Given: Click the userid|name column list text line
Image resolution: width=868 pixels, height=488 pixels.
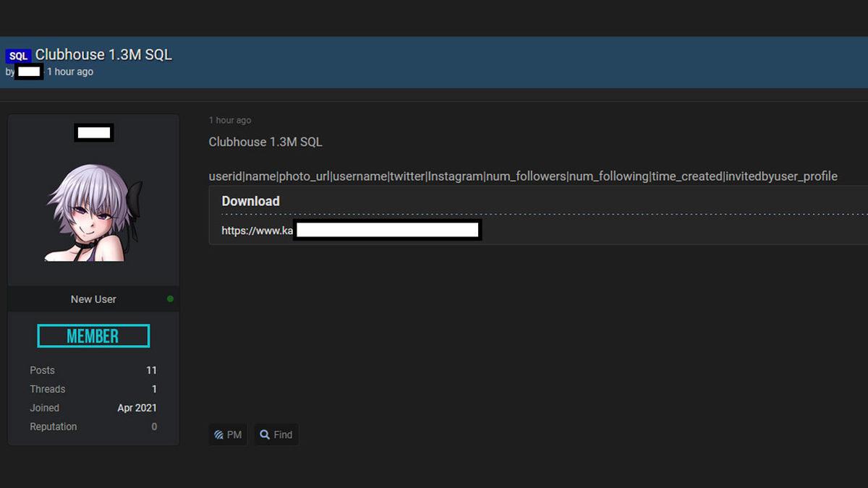Looking at the screenshot, I should tap(522, 176).
